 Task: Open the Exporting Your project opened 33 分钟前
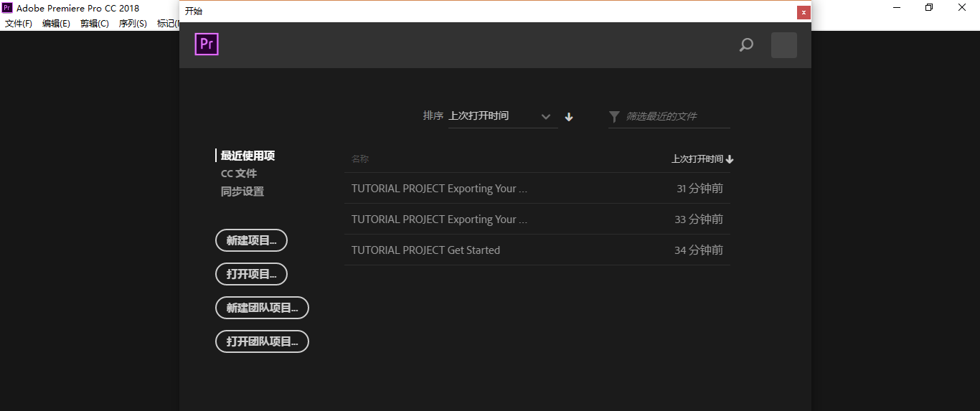(537, 219)
